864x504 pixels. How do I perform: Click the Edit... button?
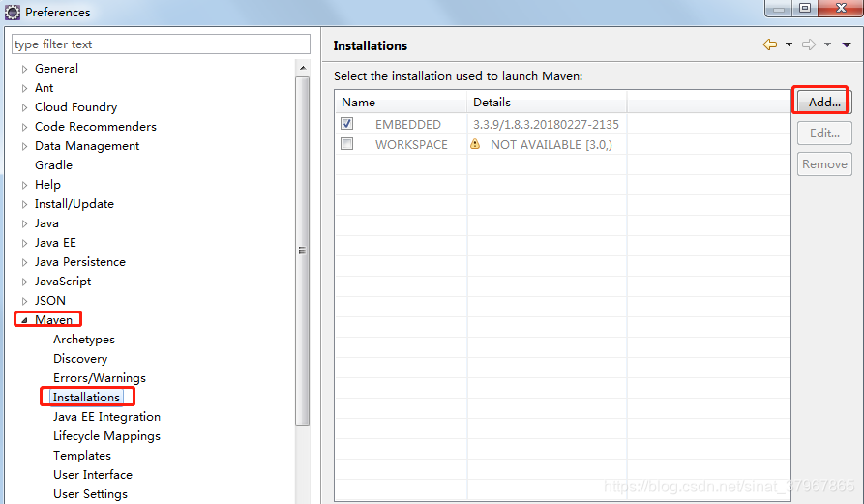(824, 133)
